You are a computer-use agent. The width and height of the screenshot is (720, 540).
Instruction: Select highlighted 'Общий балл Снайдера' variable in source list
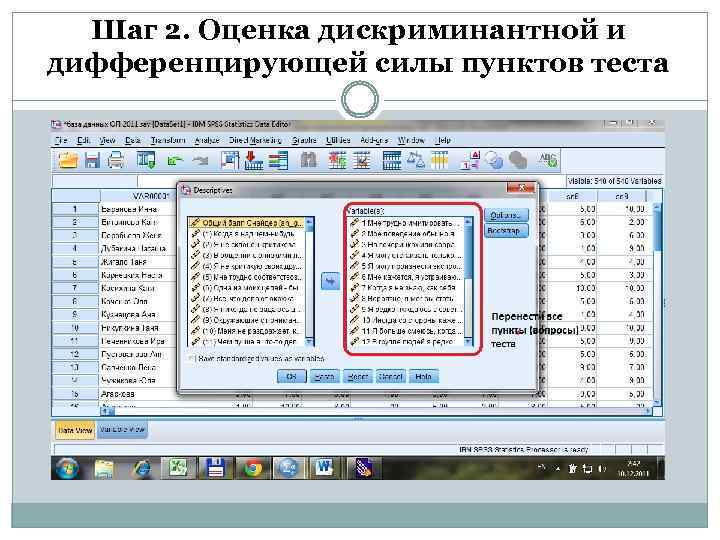pyautogui.click(x=247, y=223)
